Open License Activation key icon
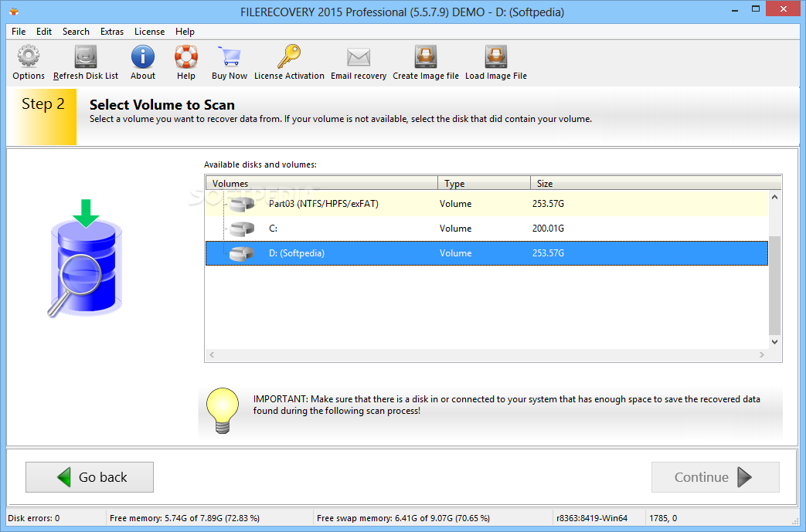806x532 pixels. click(x=289, y=56)
